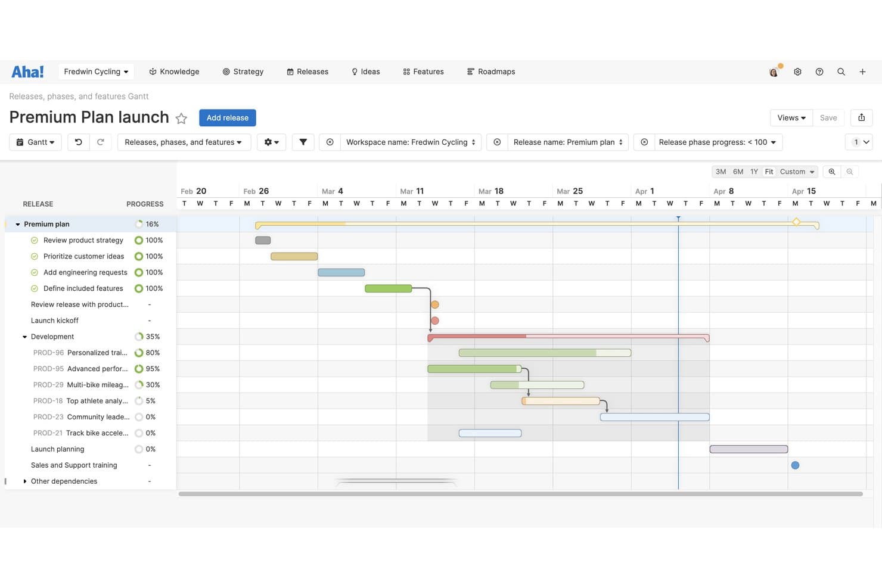Open the Gantt view type dropdown
Screen dimensions: 882x588
point(35,142)
